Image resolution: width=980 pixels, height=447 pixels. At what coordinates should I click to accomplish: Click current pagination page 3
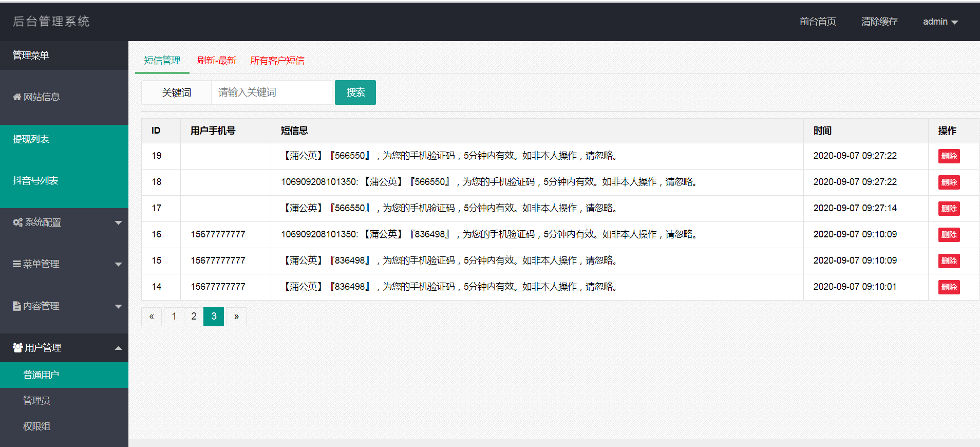pyautogui.click(x=214, y=316)
